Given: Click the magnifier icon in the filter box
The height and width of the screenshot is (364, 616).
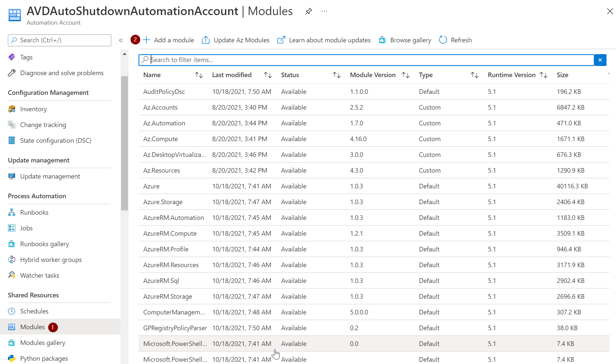Looking at the screenshot, I should point(145,60).
